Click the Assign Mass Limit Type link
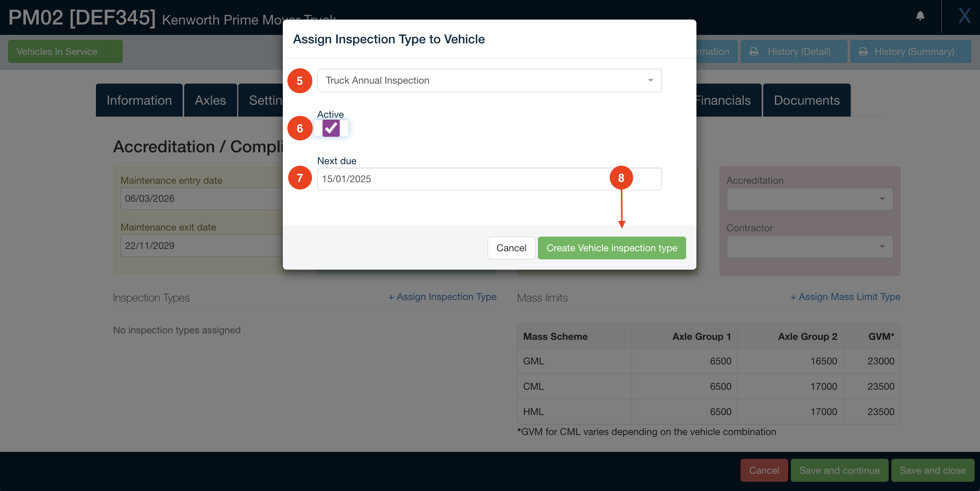The width and height of the screenshot is (980, 491). click(845, 297)
